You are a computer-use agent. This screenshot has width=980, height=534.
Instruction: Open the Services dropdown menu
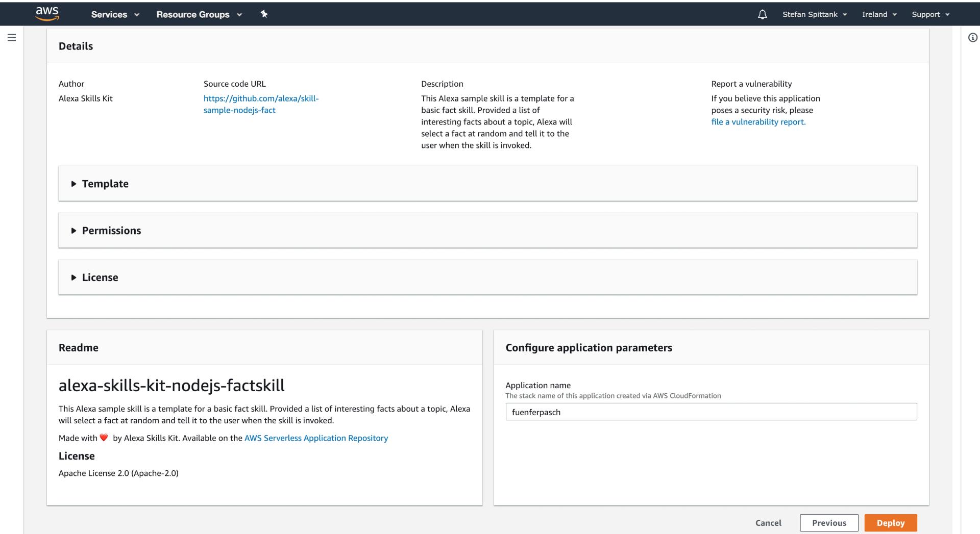115,15
